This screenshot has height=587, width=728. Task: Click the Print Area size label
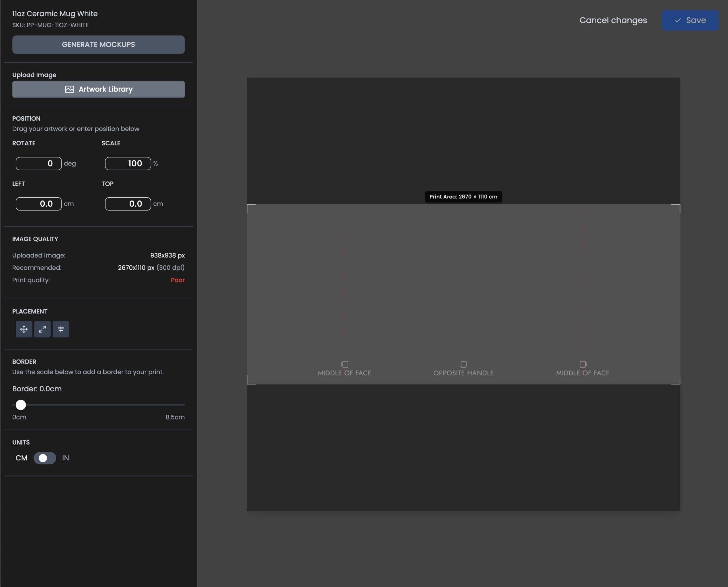point(463,197)
